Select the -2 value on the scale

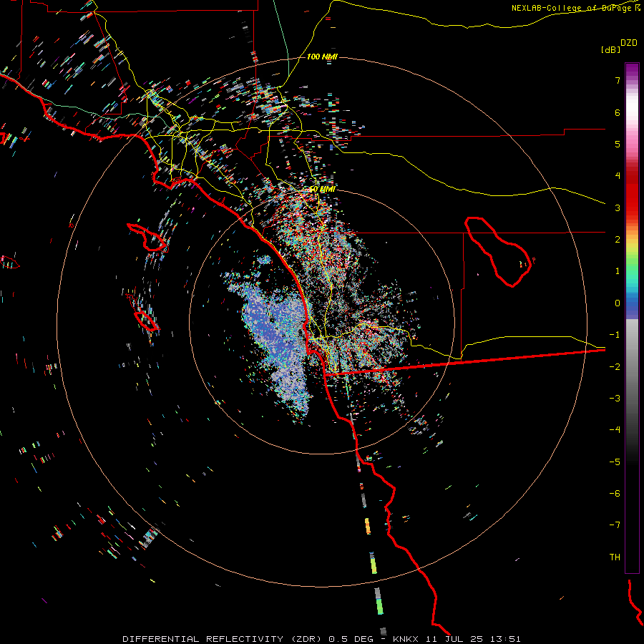[x=615, y=367]
